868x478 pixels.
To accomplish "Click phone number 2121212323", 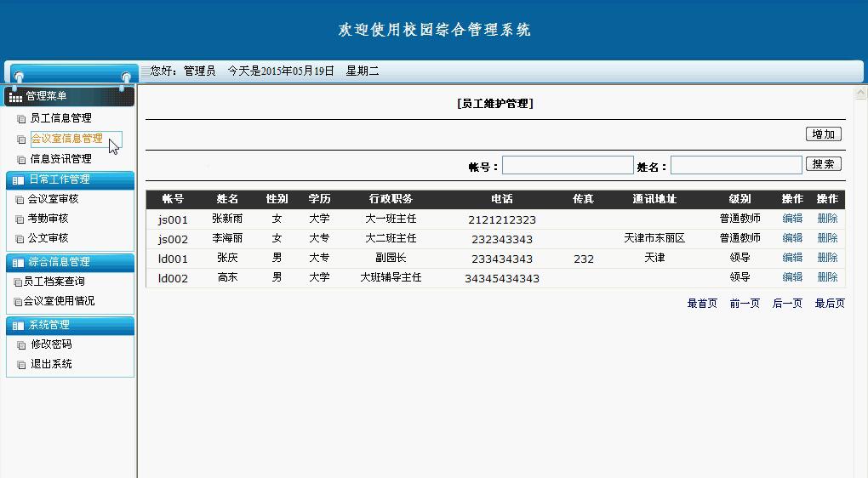I will pyautogui.click(x=502, y=219).
